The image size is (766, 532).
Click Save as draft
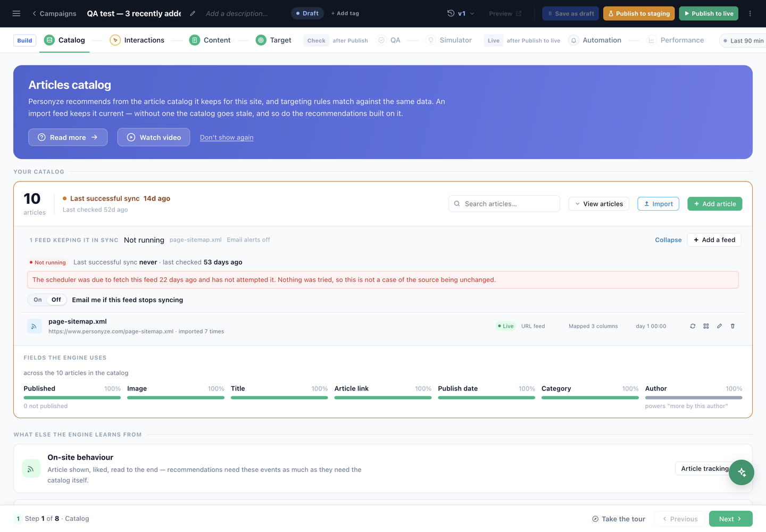[570, 13]
